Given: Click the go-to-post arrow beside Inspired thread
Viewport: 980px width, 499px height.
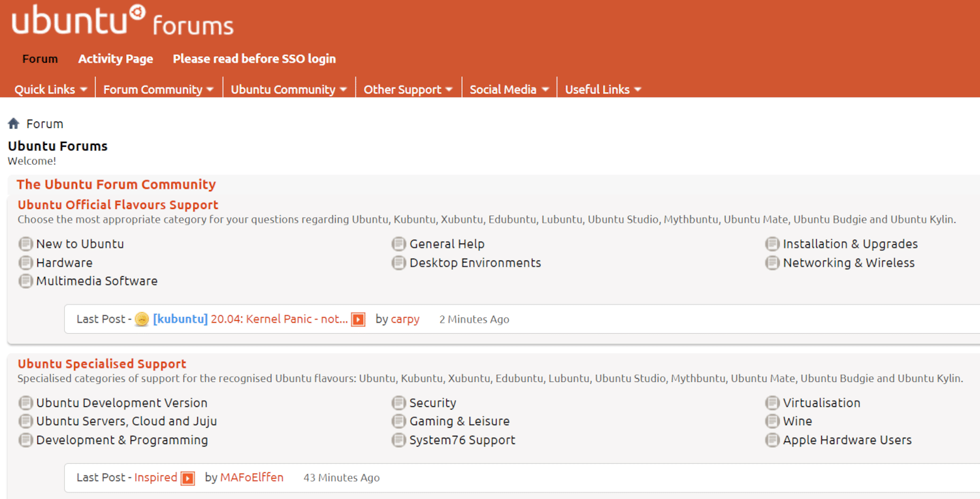Looking at the screenshot, I should click(x=189, y=477).
